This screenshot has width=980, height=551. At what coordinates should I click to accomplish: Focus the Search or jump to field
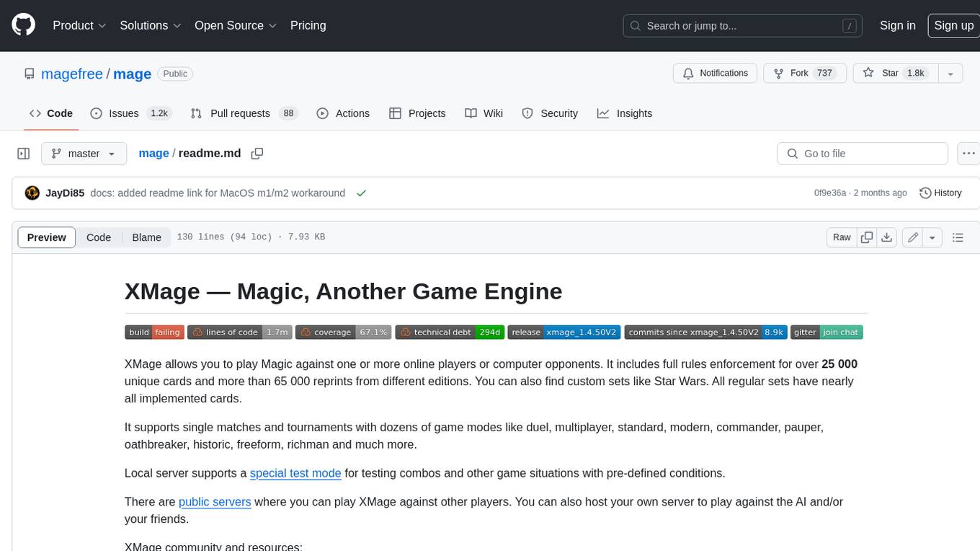pos(743,25)
